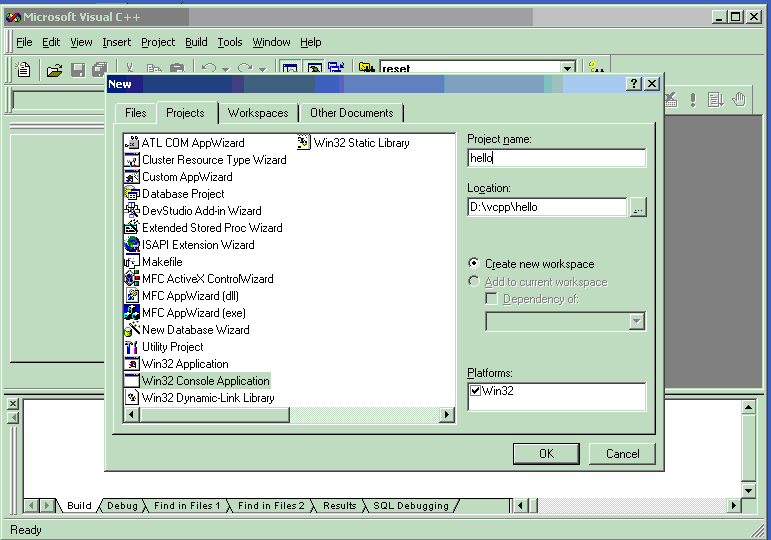The width and height of the screenshot is (771, 540).
Task: Click the Find in Files icon beside the reset box
Action: pyautogui.click(x=366, y=67)
